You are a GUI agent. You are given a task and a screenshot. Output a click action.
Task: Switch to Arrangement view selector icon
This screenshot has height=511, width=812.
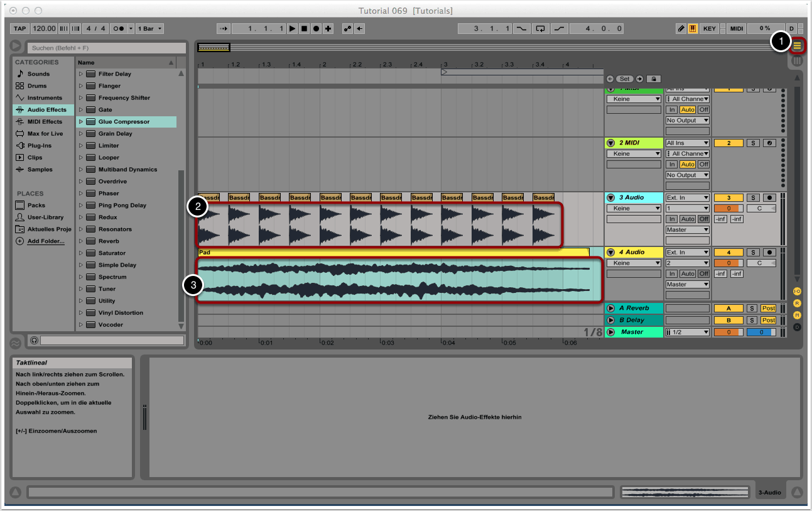click(x=798, y=45)
